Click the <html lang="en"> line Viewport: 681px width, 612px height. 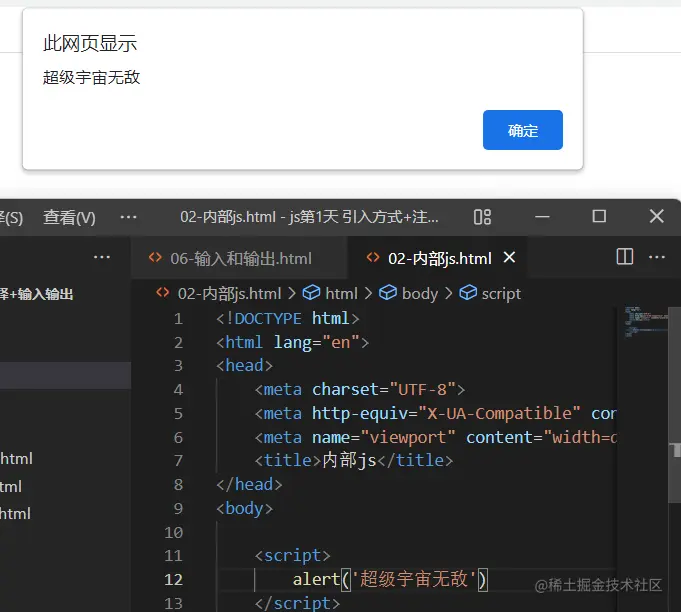(293, 343)
